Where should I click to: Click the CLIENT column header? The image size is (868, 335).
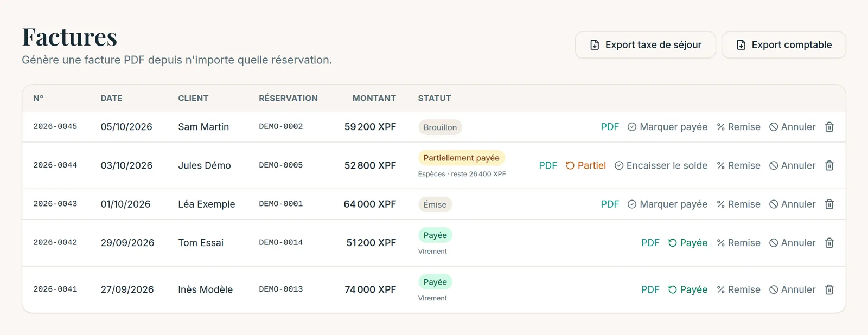click(x=193, y=98)
